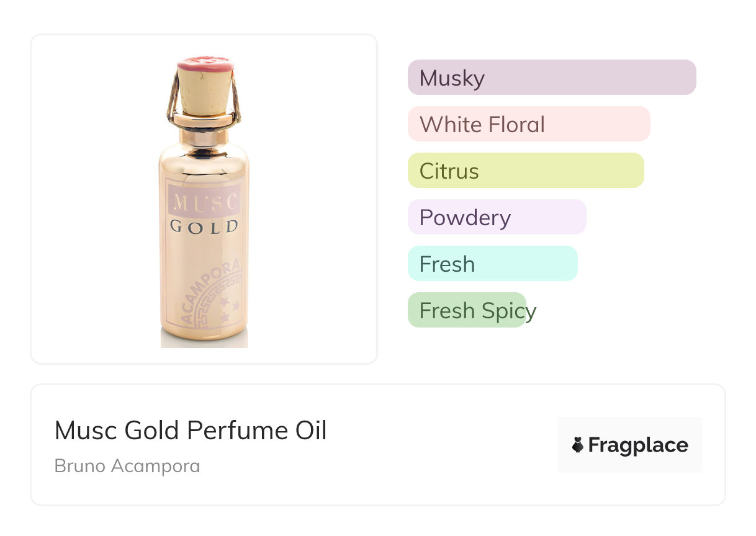
Task: Open the Bruno Acampora brand link
Action: tap(127, 466)
